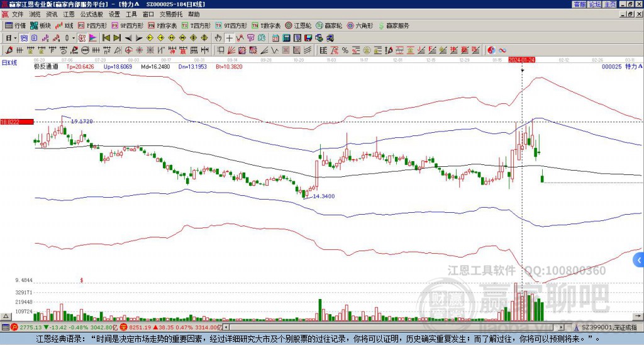Open the 江恩 menu
This screenshot has width=644, height=345.
coord(69,14)
